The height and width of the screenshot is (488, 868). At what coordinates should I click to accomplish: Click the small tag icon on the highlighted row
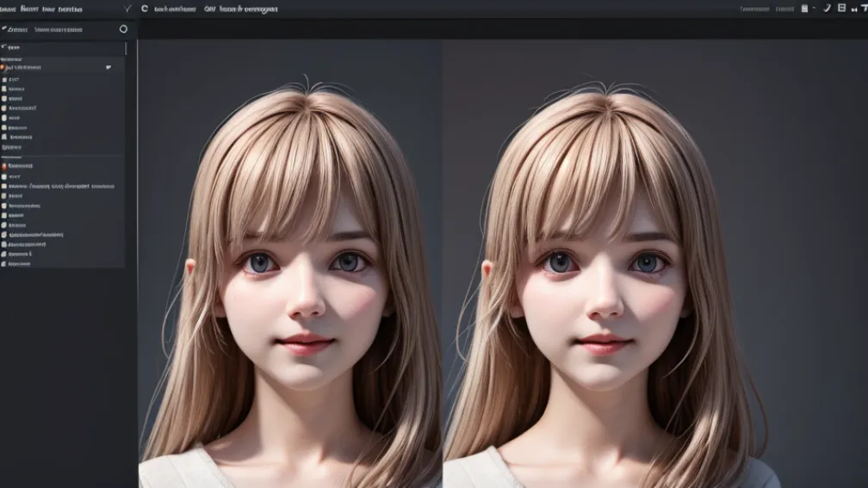tap(108, 67)
